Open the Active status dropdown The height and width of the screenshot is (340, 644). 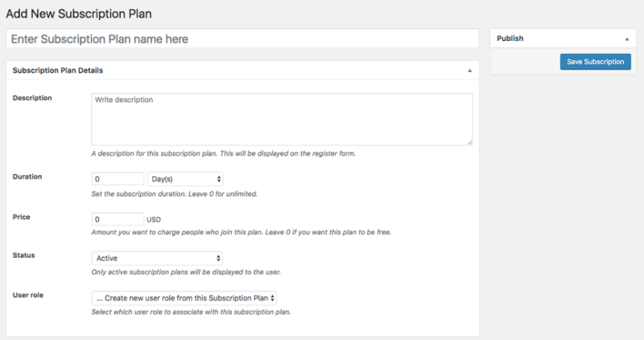(157, 258)
